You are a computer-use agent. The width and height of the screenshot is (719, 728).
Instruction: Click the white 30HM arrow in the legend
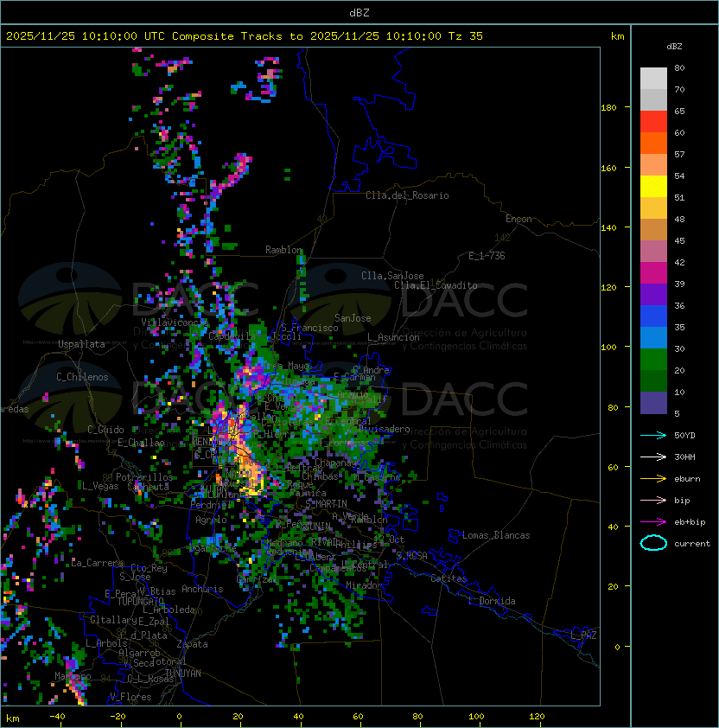coord(653,457)
